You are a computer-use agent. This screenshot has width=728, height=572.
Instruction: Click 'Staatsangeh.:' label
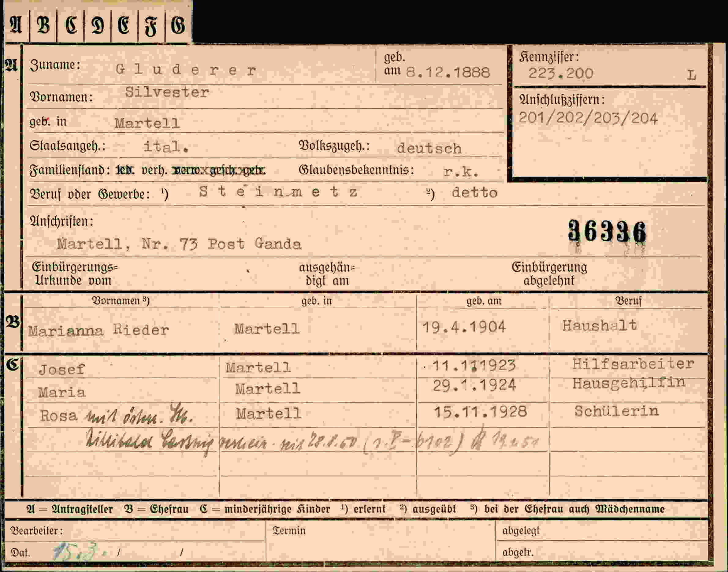(68, 146)
